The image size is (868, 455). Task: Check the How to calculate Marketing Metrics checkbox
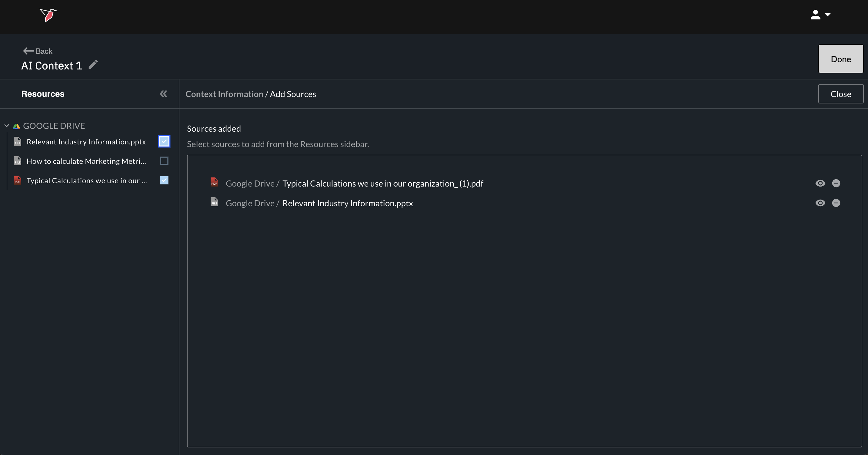(164, 161)
